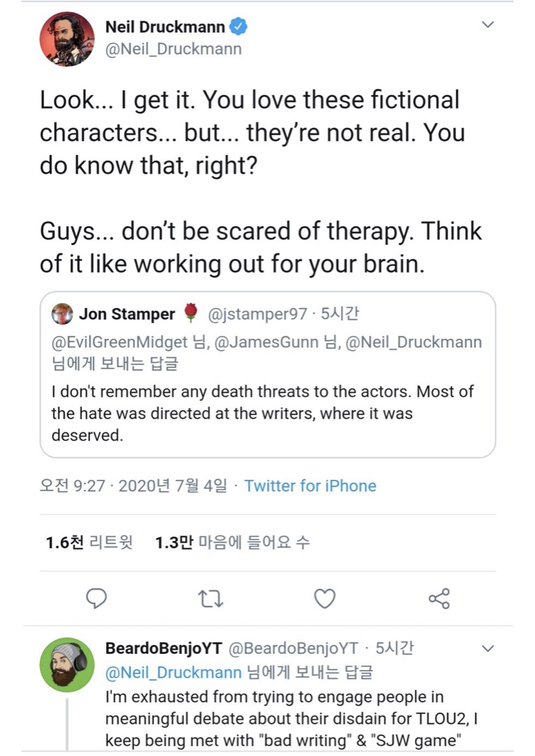Click BeardoBenjoYT's profile picture

click(66, 665)
